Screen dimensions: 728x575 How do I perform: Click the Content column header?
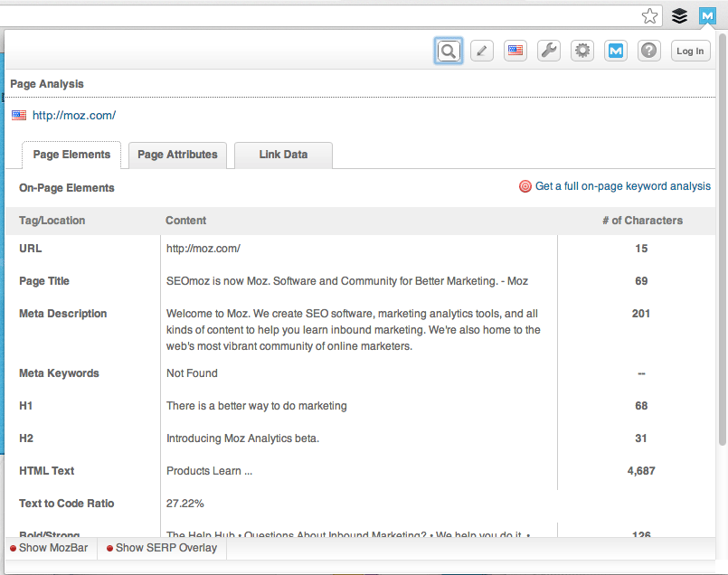coord(185,221)
